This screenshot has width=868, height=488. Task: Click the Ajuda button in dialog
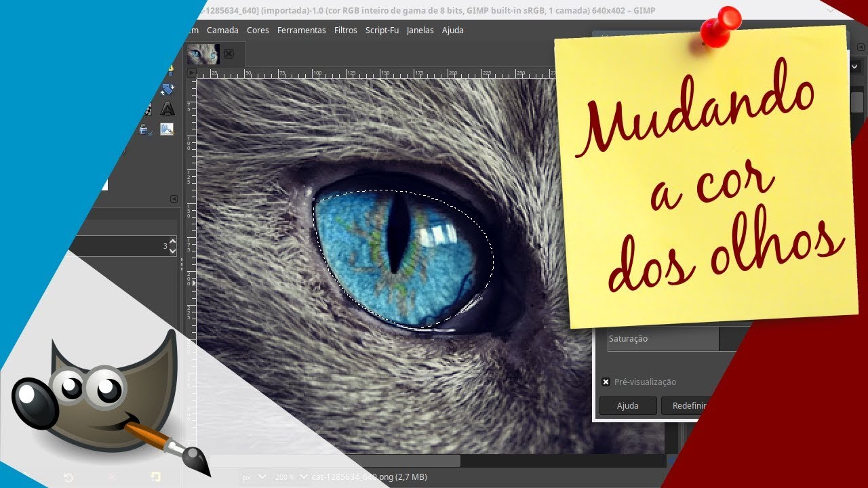click(628, 406)
